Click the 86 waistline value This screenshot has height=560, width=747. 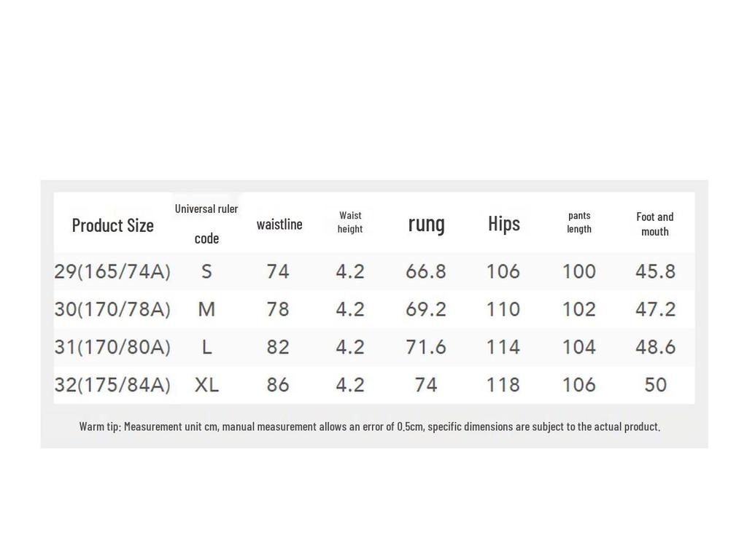point(278,384)
